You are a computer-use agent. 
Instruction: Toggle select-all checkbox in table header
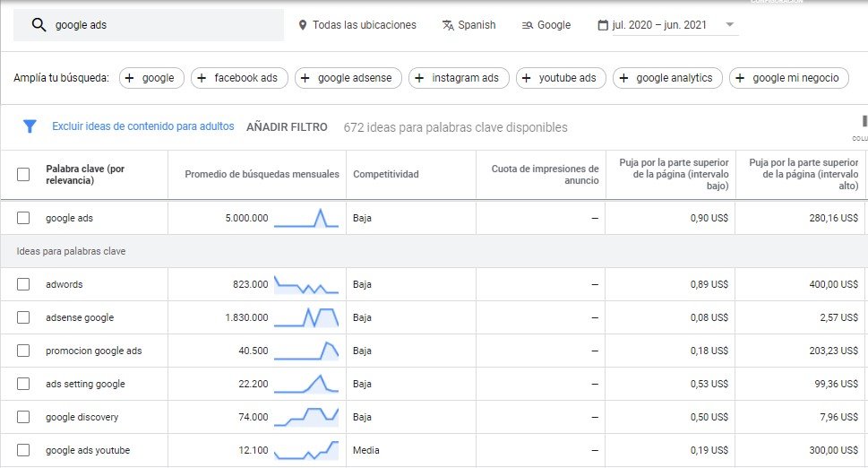point(23,175)
